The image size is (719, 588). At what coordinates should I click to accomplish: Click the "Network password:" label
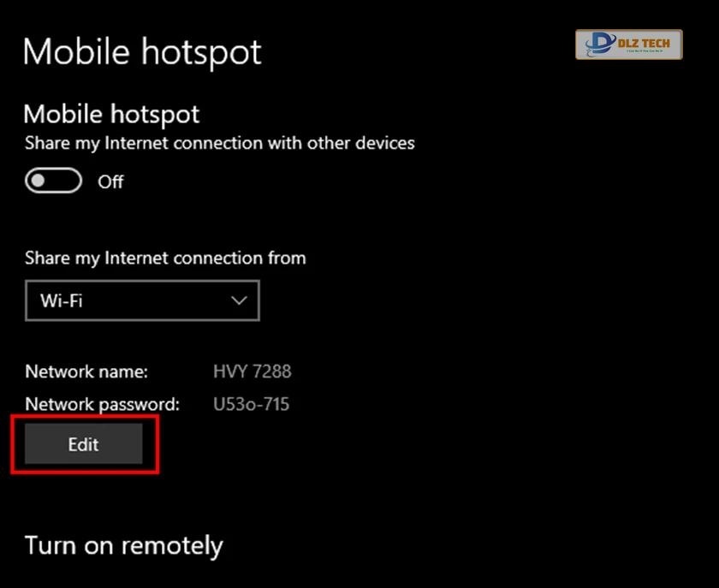(x=102, y=404)
